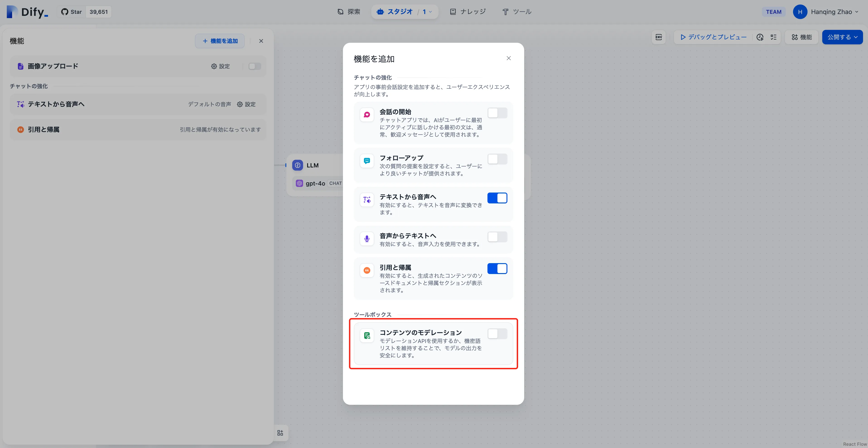Click the checklist icon in top toolbar
This screenshot has width=868, height=448.
(774, 37)
